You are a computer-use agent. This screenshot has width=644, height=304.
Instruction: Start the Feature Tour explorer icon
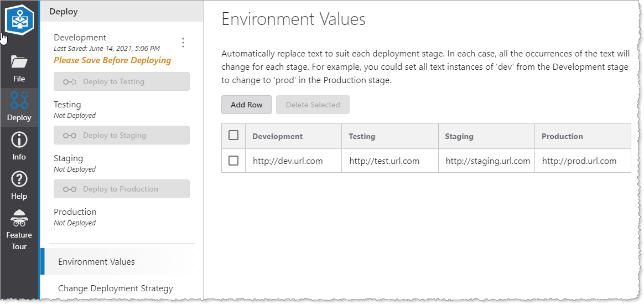19,219
